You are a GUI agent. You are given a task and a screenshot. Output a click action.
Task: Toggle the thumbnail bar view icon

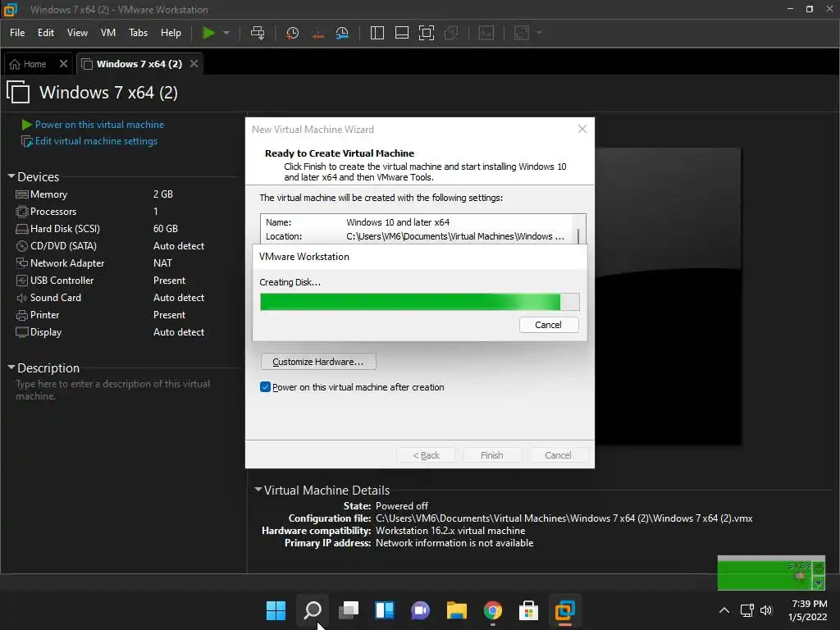pyautogui.click(x=402, y=33)
